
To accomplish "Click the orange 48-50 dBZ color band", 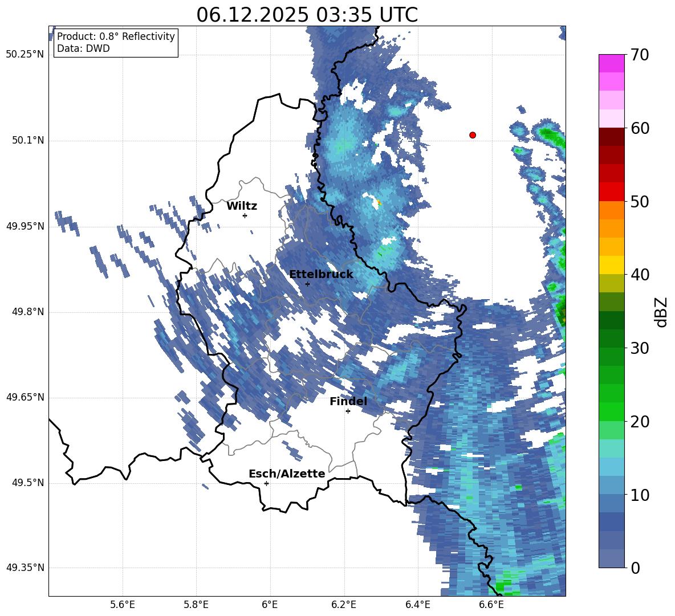I will tap(612, 210).
